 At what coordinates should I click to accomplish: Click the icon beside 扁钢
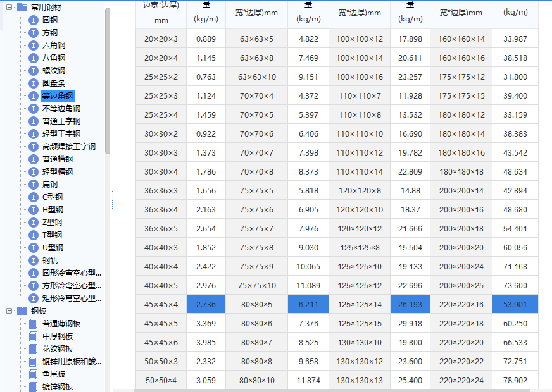[x=33, y=185]
